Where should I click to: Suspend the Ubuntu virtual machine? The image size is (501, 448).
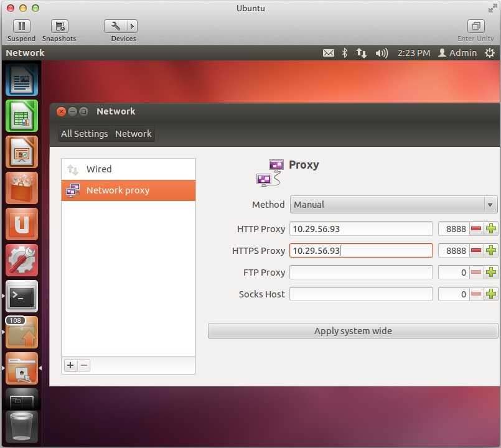click(21, 26)
